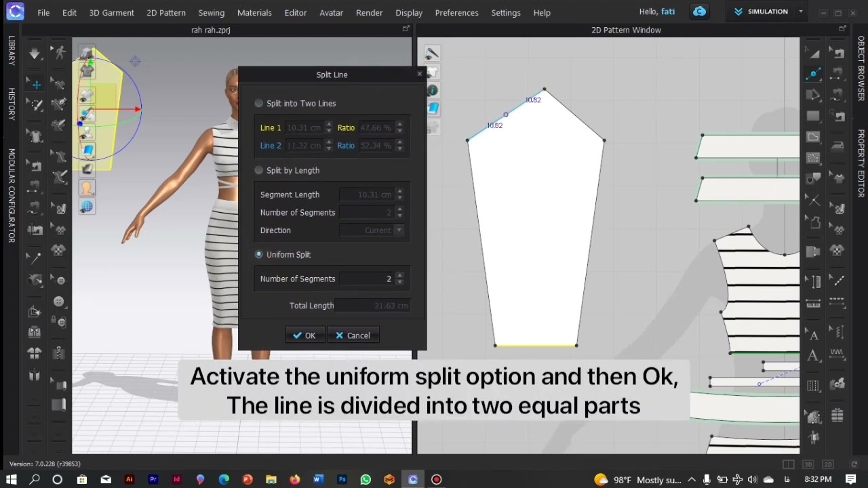
Task: Open the Render menu
Action: [369, 12]
